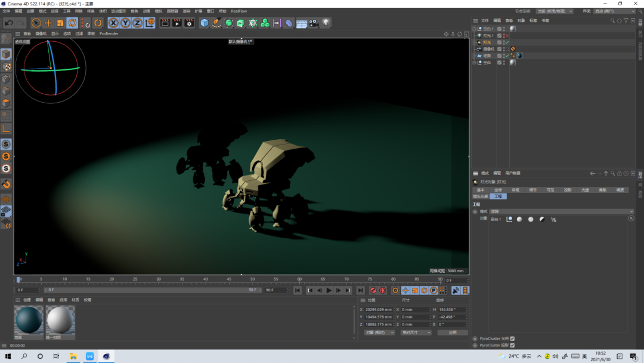Toggle PyroCluster 投影 checkbox
Screen dimensions: 644x363
pos(512,345)
